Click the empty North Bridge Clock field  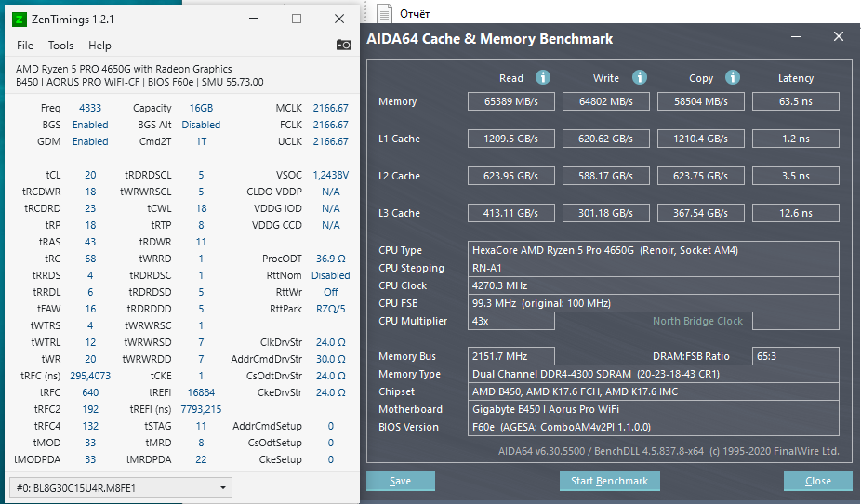pos(796,321)
